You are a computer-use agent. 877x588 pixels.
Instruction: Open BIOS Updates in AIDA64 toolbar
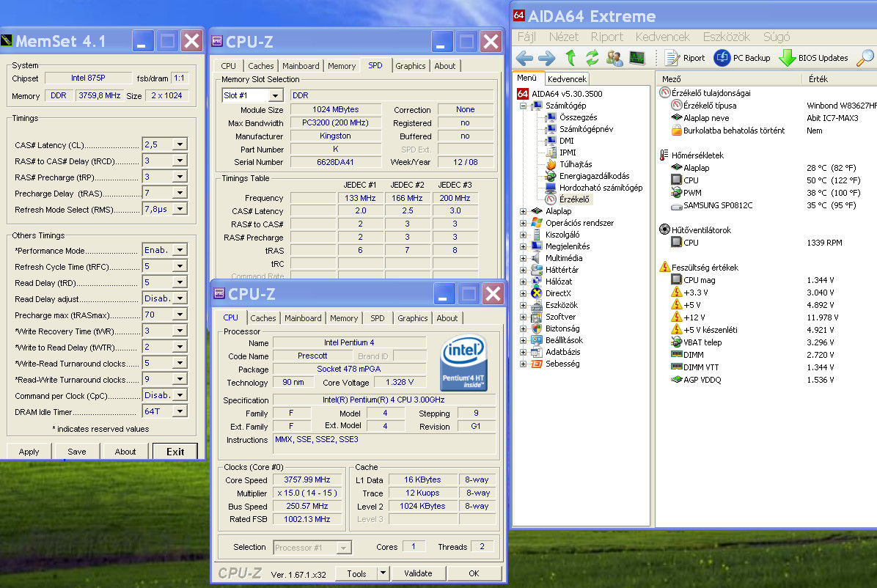point(814,58)
